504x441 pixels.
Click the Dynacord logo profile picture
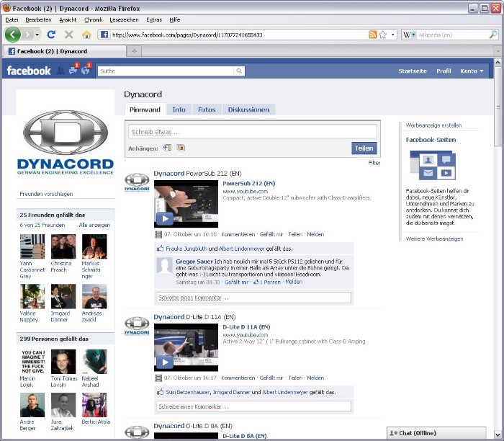66,143
